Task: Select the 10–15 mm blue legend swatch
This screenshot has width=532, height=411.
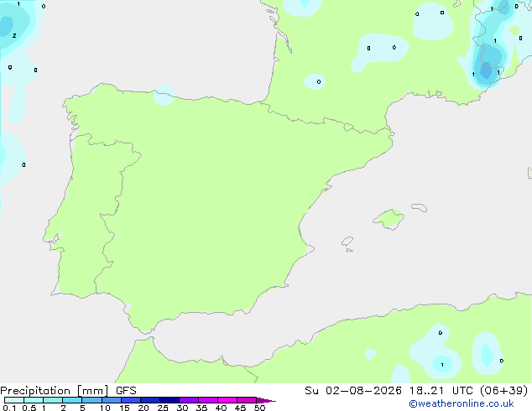Action: tap(112, 400)
